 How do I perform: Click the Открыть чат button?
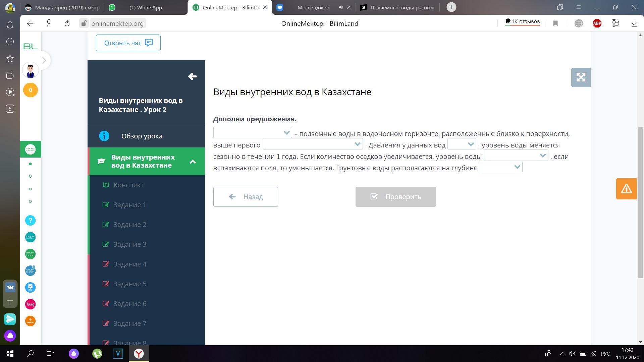click(128, 43)
